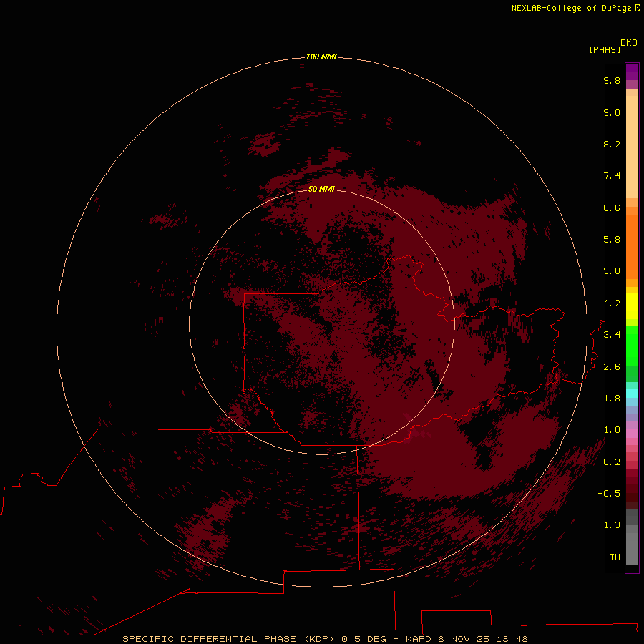Click the [PHAS] units label
Image resolution: width=644 pixels, height=644 pixels.
click(605, 49)
